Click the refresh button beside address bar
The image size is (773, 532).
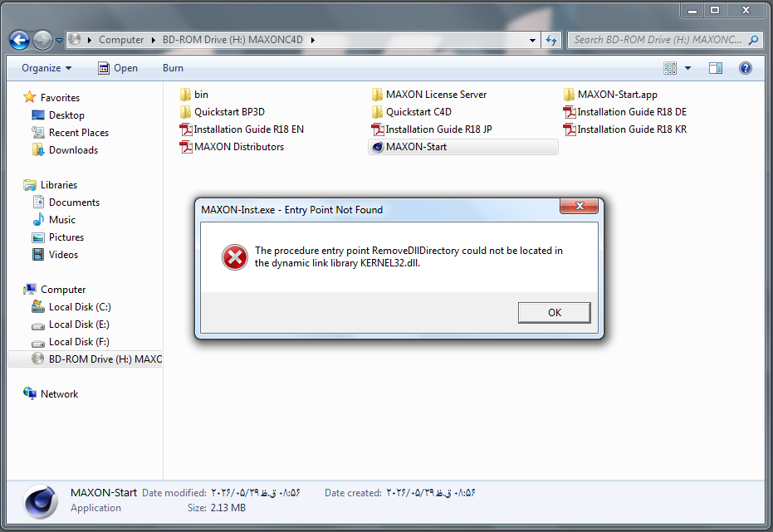(x=551, y=40)
